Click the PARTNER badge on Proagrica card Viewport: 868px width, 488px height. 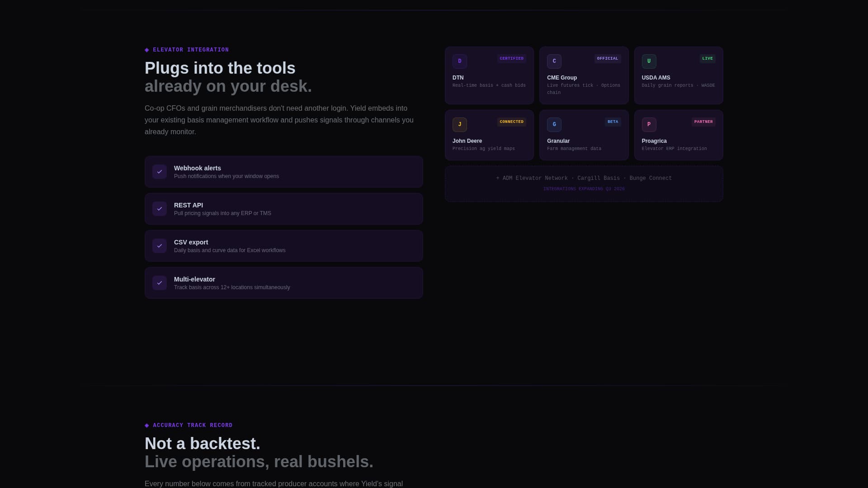(x=703, y=122)
